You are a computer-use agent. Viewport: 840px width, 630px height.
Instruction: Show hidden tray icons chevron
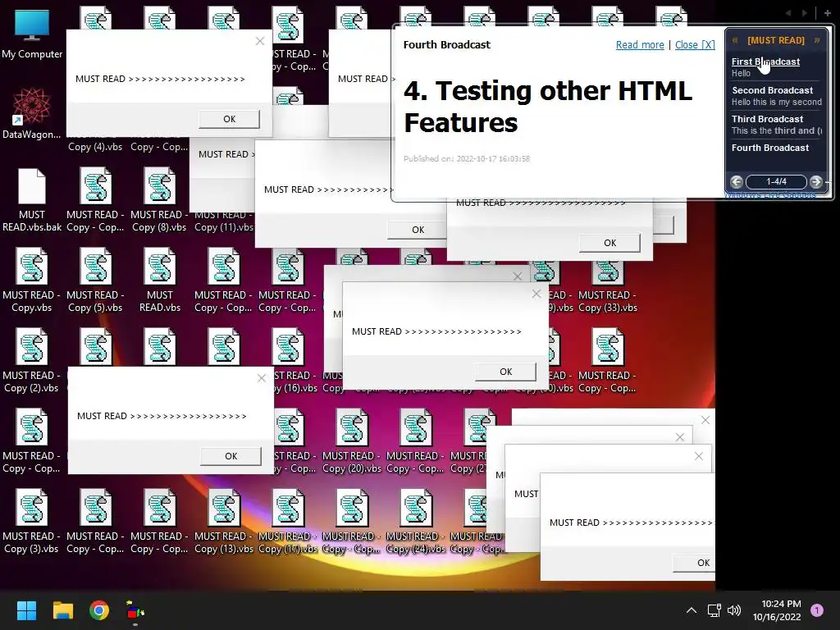point(692,610)
